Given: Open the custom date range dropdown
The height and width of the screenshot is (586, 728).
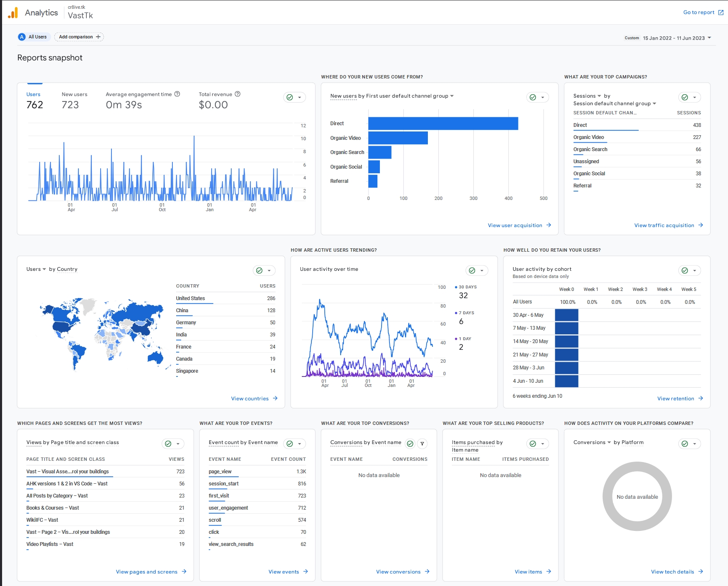Looking at the screenshot, I should pos(676,38).
